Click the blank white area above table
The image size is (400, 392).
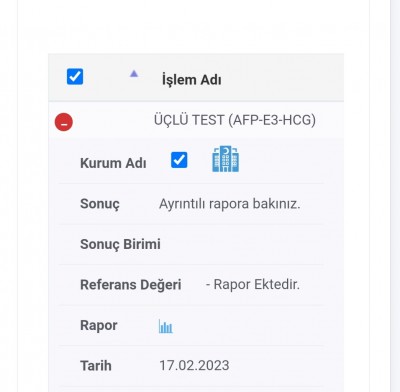coord(193,27)
